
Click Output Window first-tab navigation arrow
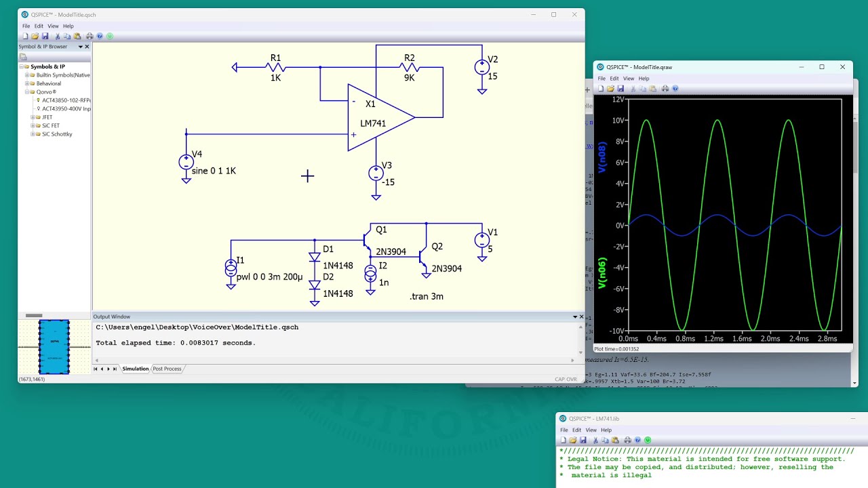pyautogui.click(x=96, y=369)
